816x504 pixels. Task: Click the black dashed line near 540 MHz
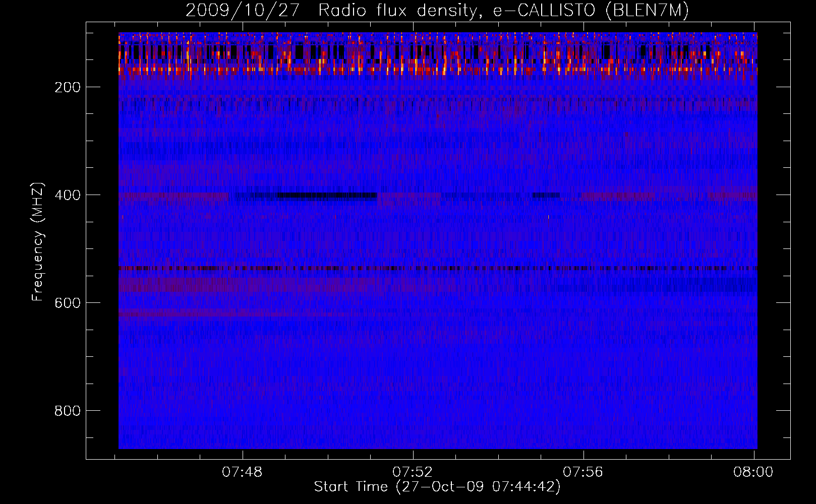pos(438,268)
